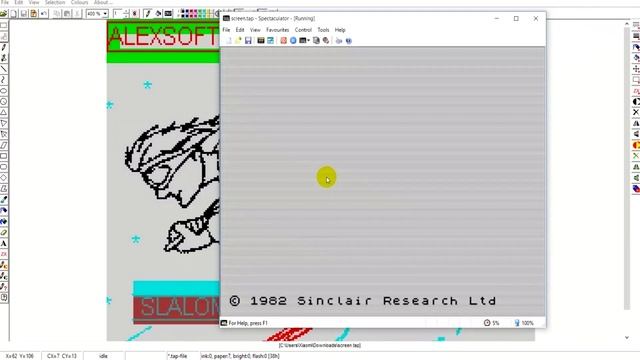Select the paint bucket fill icon in top toolbar
Screen dimensions: 640x360
click(158, 14)
